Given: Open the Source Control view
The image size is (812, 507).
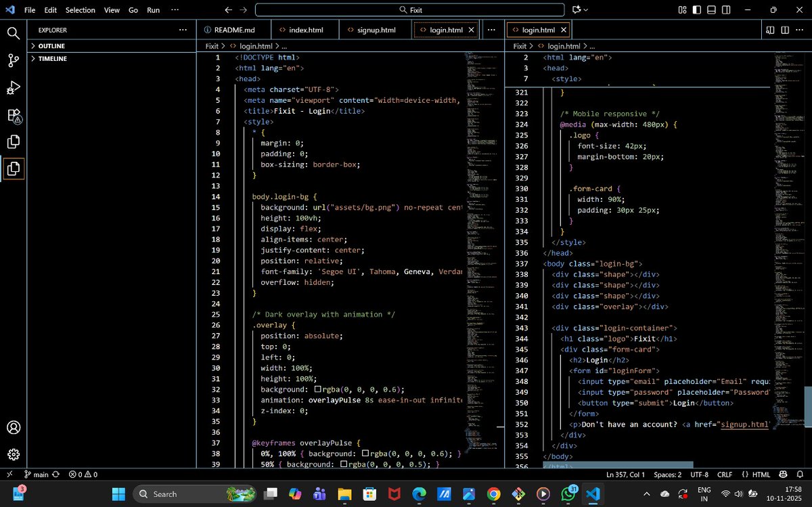Looking at the screenshot, I should coord(13,60).
